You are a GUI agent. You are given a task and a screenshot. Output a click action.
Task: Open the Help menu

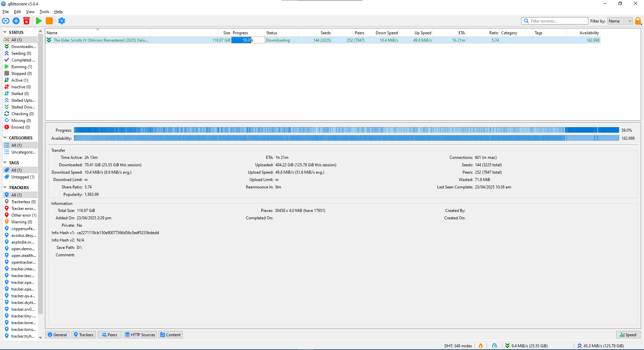pyautogui.click(x=58, y=12)
